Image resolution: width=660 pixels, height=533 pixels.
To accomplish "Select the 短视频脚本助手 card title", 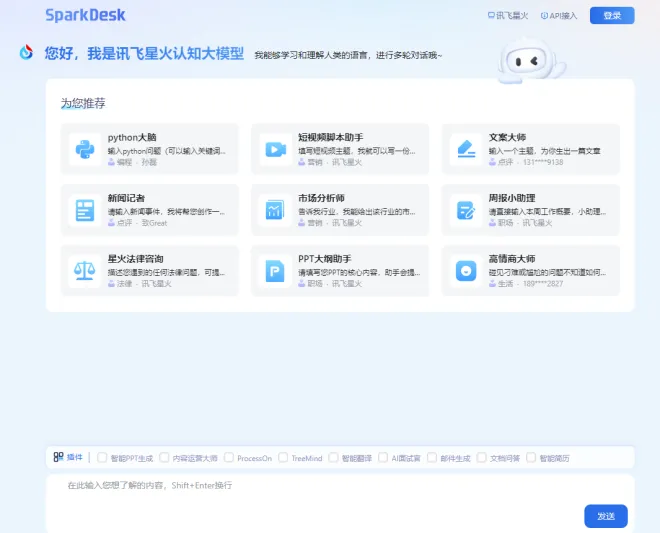I will click(330, 137).
